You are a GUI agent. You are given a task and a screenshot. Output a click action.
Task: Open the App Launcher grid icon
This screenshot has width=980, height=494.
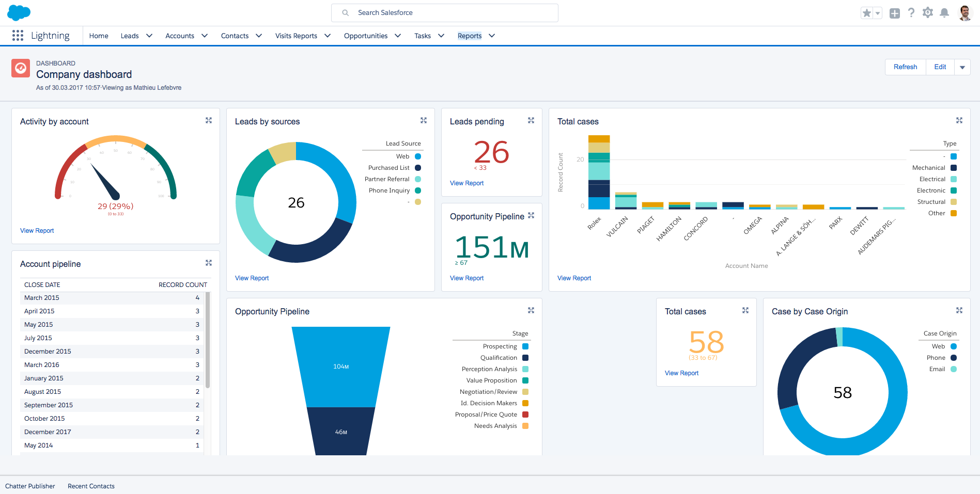point(18,35)
